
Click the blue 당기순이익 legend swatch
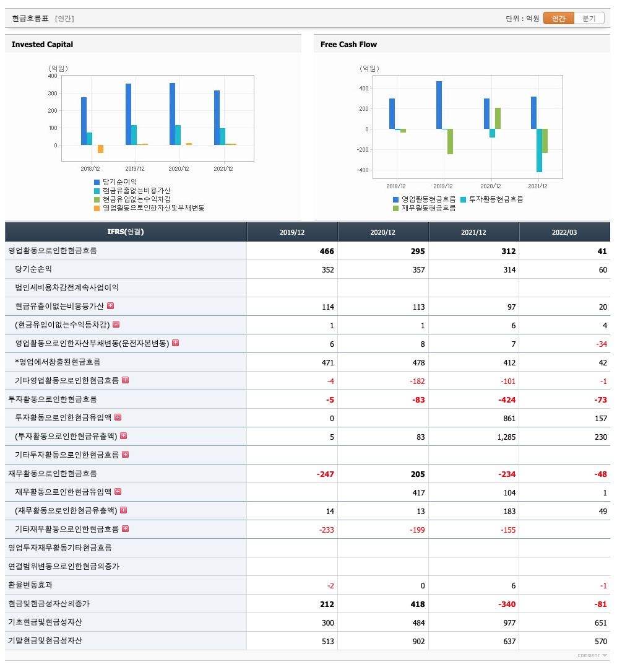click(x=97, y=182)
